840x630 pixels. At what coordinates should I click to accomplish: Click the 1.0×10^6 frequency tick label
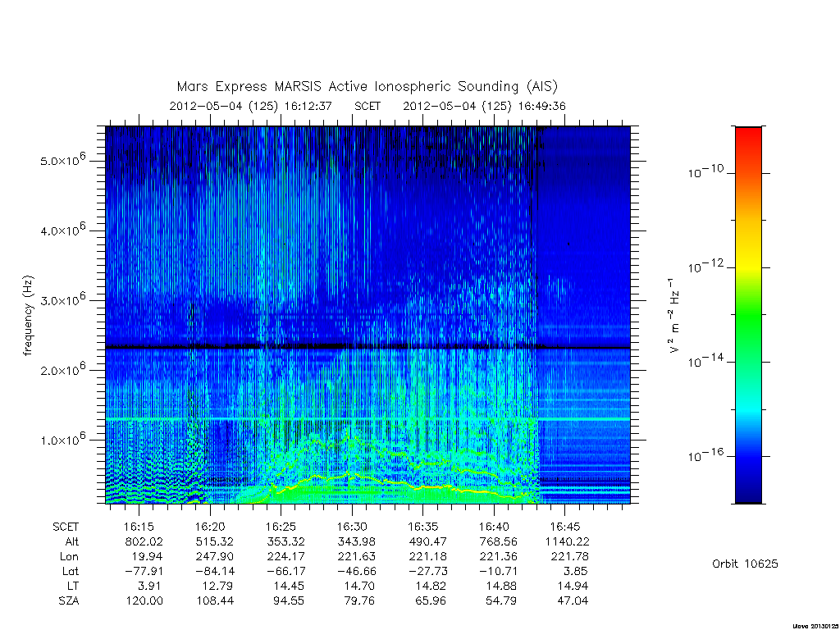coord(63,439)
